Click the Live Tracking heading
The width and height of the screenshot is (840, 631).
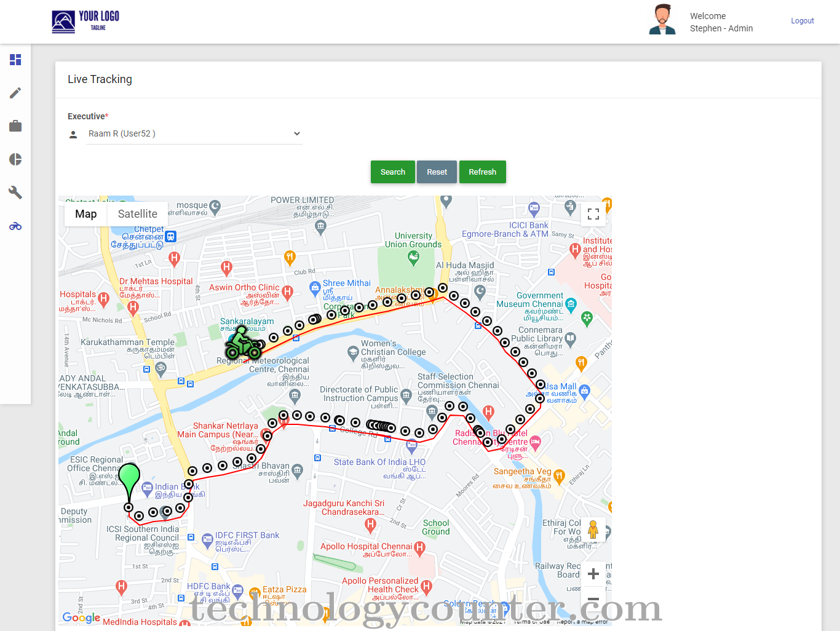point(100,79)
